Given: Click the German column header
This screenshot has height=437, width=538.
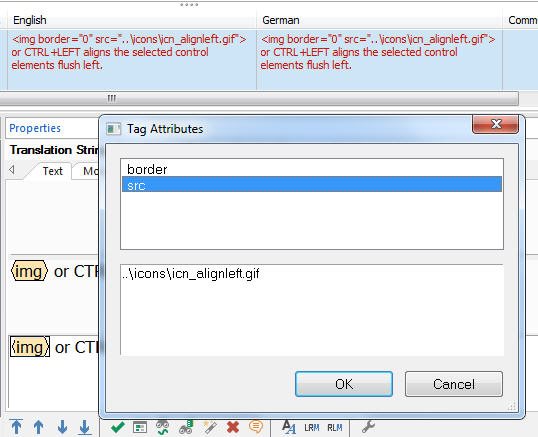Looking at the screenshot, I should 379,20.
